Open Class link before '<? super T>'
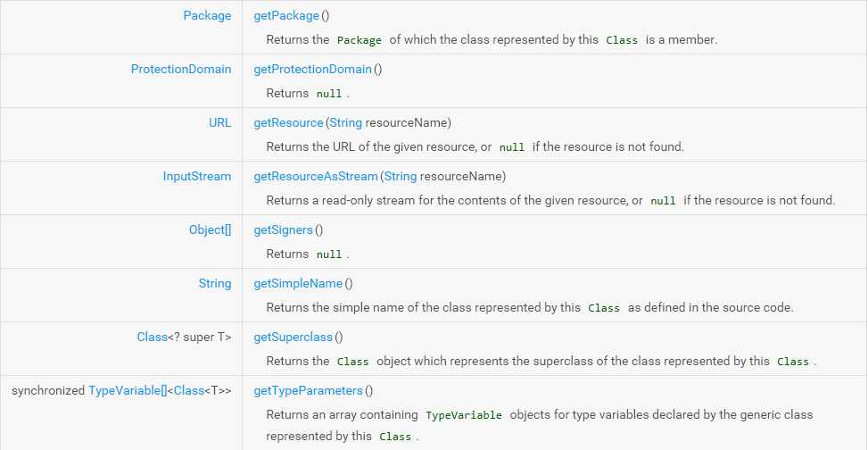Viewport: 868px width, 450px height. click(153, 337)
